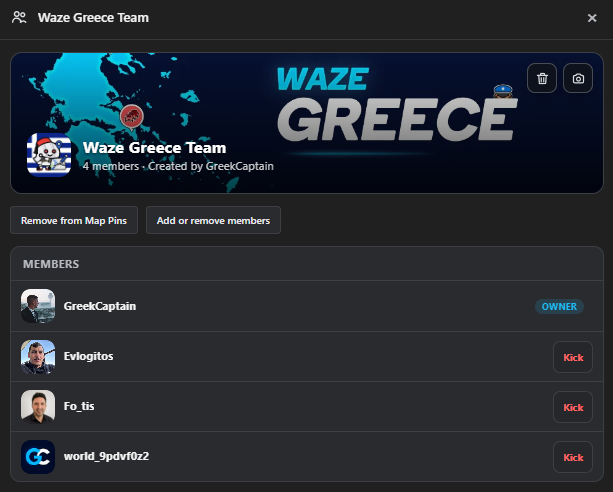
Task: Open GreekCaptain's profile picture
Action: (x=38, y=306)
